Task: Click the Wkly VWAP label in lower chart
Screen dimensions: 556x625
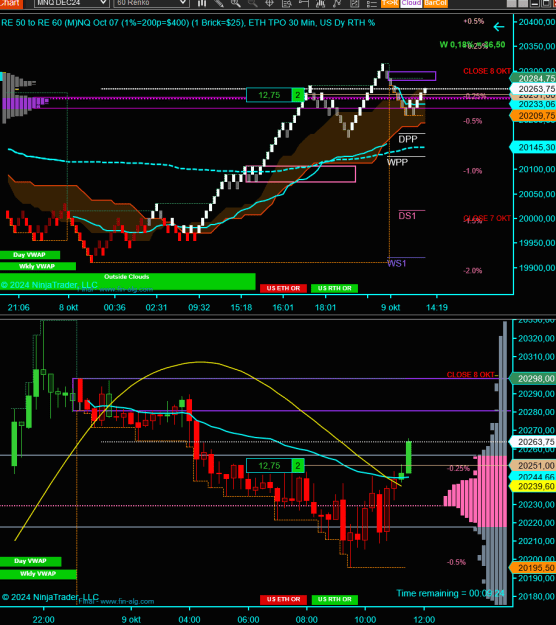Action: (38, 574)
